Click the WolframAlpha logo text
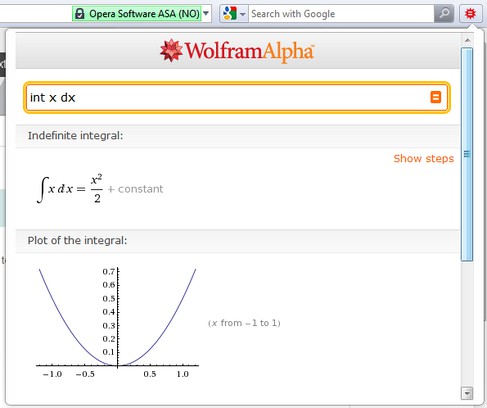 tap(249, 52)
